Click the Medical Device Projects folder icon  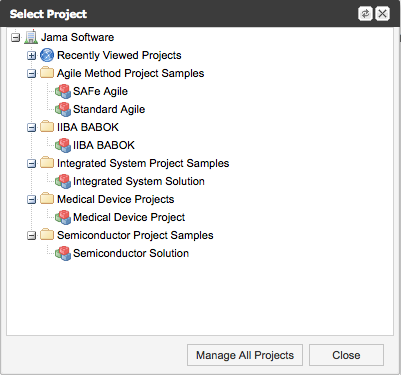point(47,199)
